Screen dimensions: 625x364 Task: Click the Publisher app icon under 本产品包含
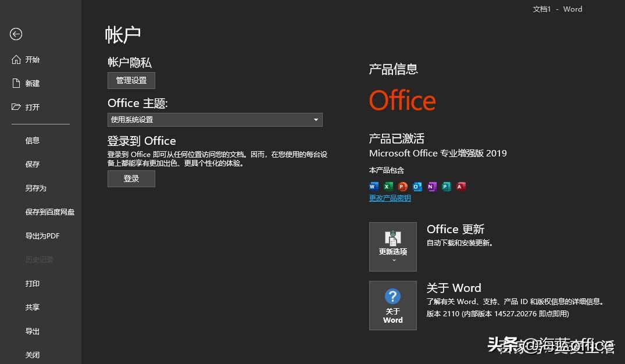pos(447,186)
